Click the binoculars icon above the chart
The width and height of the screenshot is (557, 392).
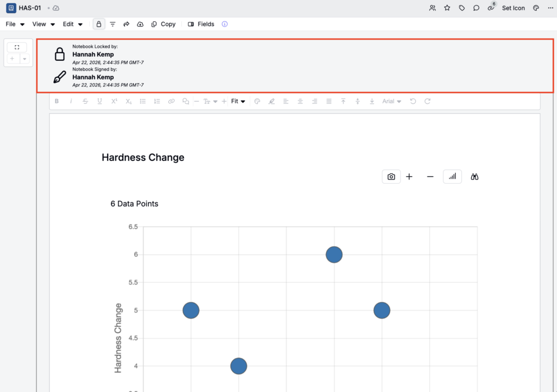[474, 177]
